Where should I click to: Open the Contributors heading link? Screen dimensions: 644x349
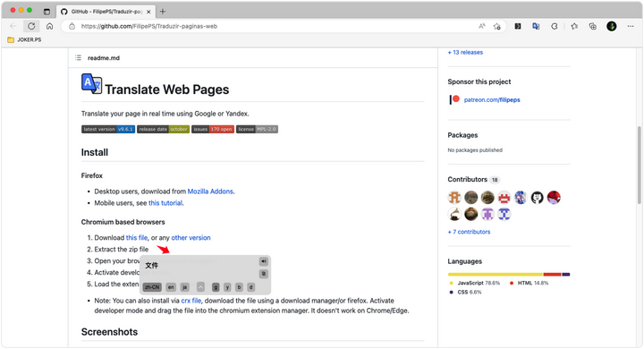[x=468, y=180]
